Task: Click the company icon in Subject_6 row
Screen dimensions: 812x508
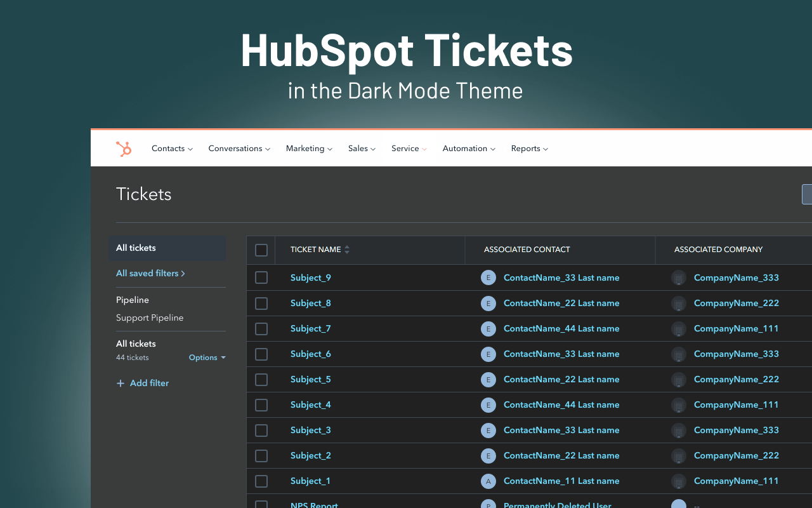Action: [679, 354]
